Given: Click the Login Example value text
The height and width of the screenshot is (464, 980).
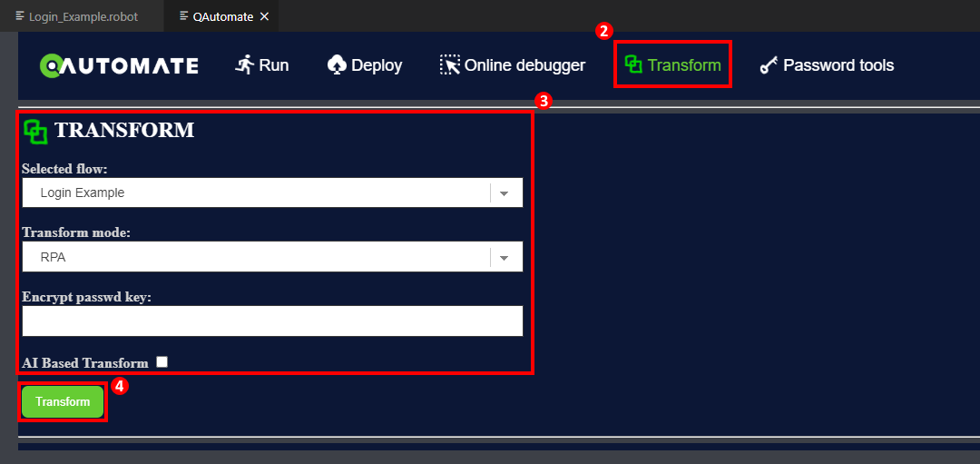Looking at the screenshot, I should (83, 193).
